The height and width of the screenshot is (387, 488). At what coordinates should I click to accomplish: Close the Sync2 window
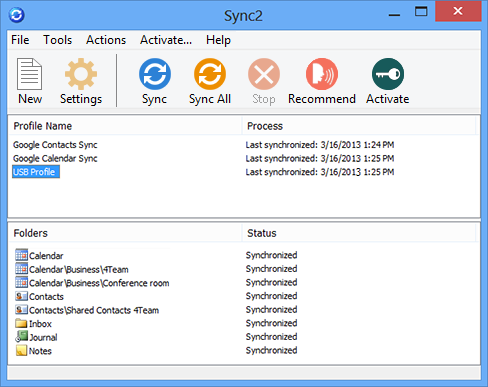(x=458, y=11)
